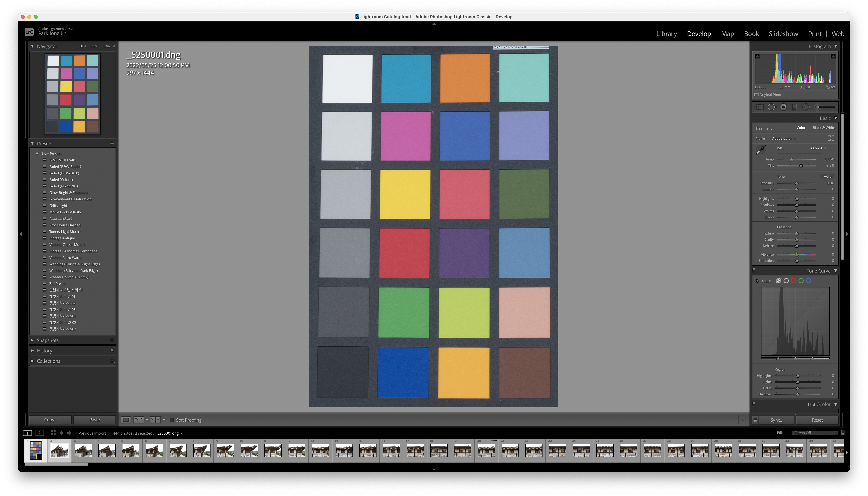Switch to the Print module
The height and width of the screenshot is (496, 868).
[x=815, y=34]
